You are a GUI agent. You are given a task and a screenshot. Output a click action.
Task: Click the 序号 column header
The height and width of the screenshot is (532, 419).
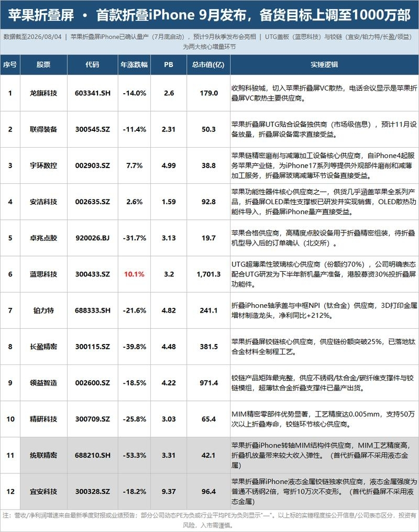(10, 64)
